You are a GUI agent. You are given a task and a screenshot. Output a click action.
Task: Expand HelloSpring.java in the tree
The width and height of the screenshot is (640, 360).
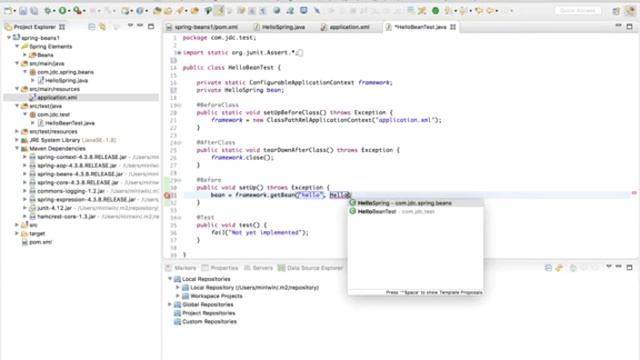[33, 80]
